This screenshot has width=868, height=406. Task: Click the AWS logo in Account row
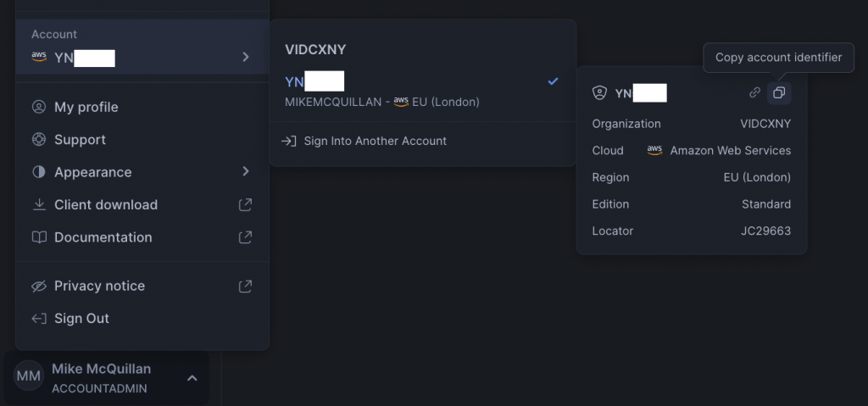pyautogui.click(x=39, y=57)
